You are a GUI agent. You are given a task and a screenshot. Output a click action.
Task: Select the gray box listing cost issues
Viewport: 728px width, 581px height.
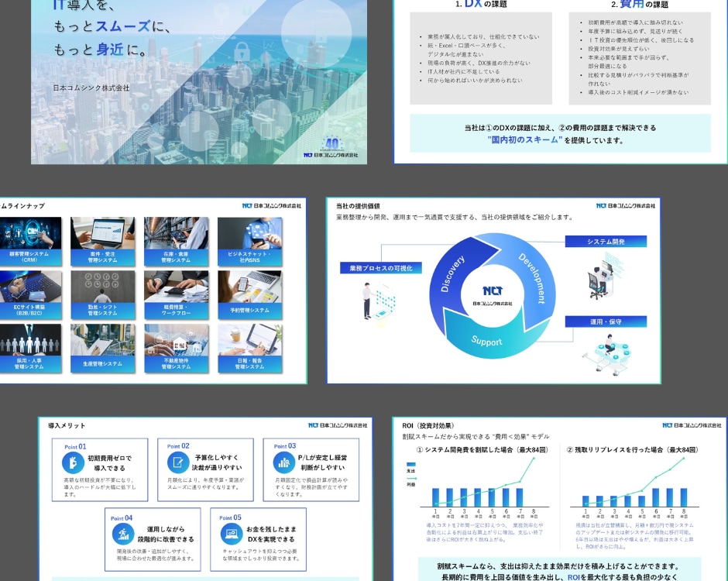point(640,58)
